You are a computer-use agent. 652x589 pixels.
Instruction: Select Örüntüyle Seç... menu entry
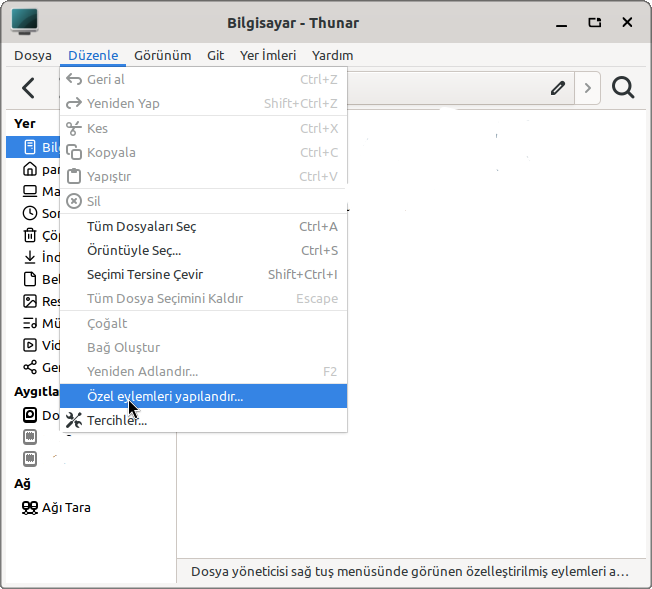pyautogui.click(x=134, y=250)
